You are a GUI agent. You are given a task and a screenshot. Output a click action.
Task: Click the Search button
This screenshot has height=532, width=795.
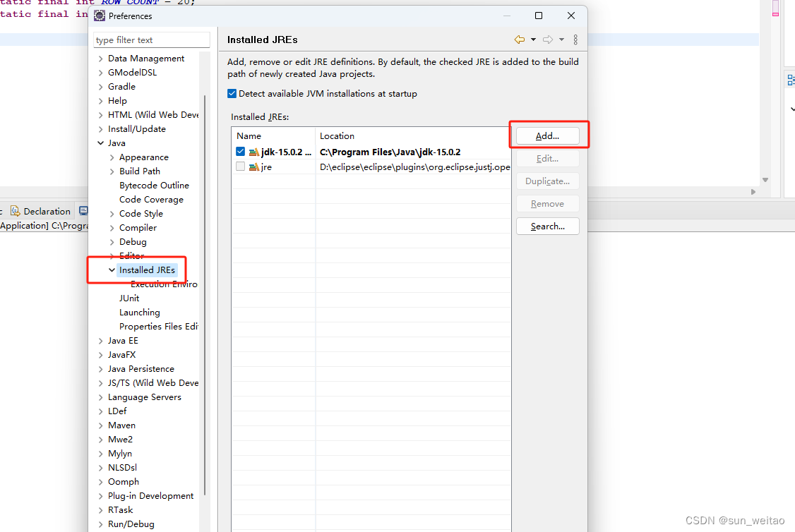point(548,226)
